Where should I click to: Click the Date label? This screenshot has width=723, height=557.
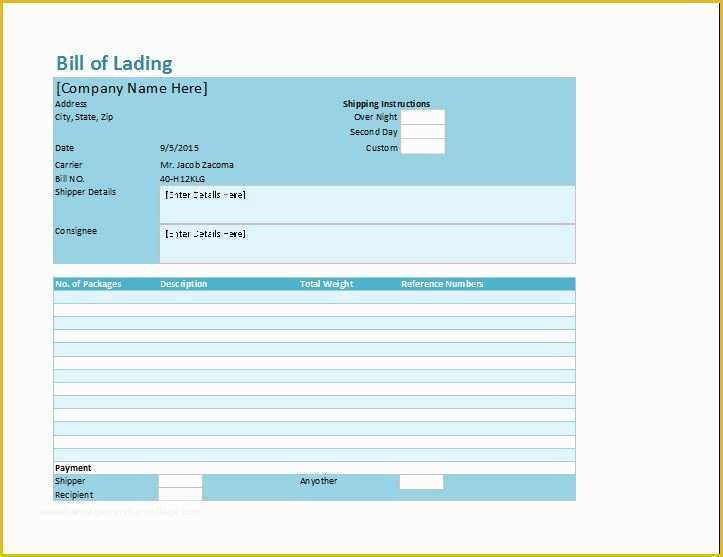(x=65, y=148)
